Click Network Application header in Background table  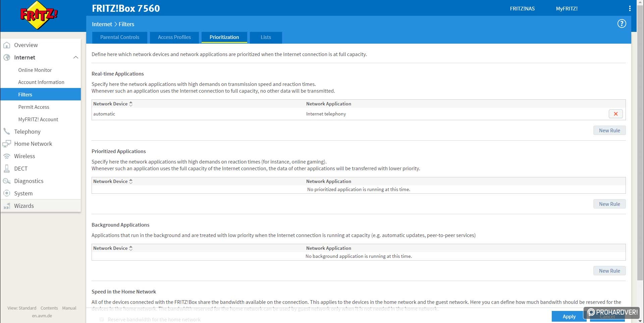[328, 248]
